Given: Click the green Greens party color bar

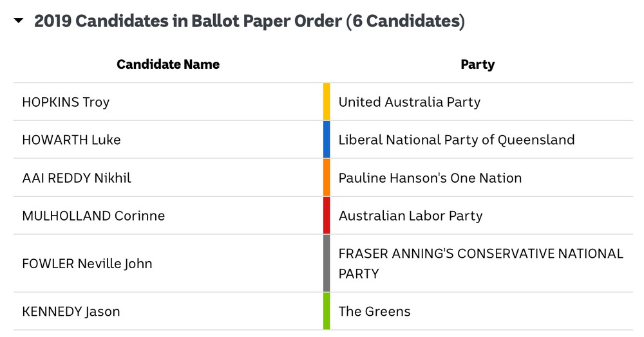Looking at the screenshot, I should [x=327, y=311].
